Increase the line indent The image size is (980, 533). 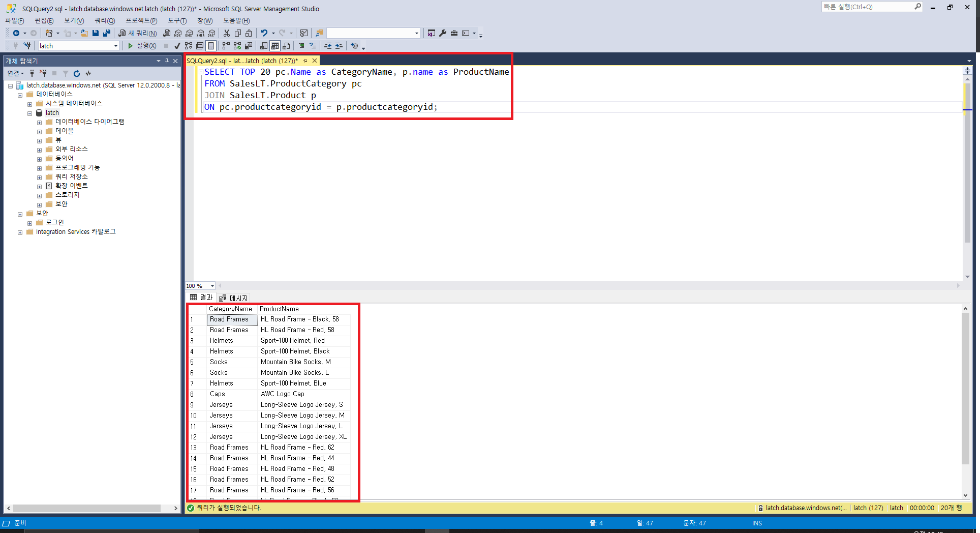pos(339,46)
